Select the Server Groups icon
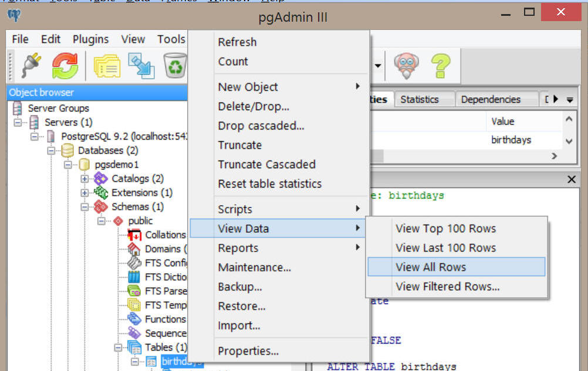588x371 pixels. (17, 108)
